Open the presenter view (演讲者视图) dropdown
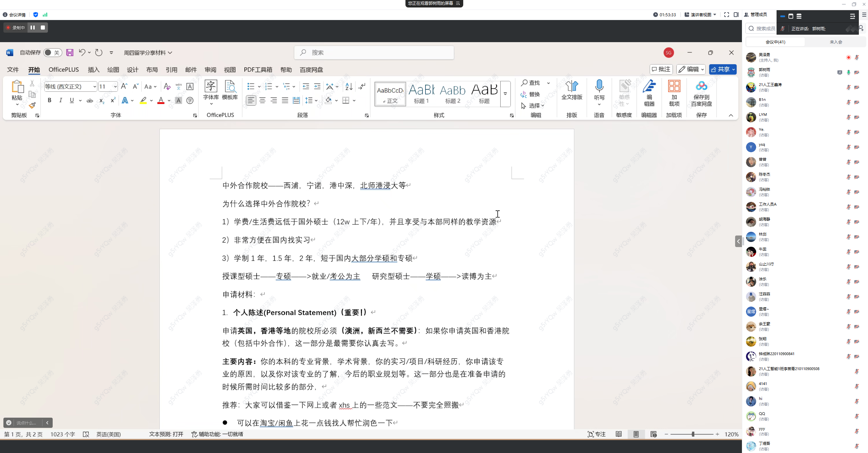This screenshot has width=868, height=453. pyautogui.click(x=700, y=15)
